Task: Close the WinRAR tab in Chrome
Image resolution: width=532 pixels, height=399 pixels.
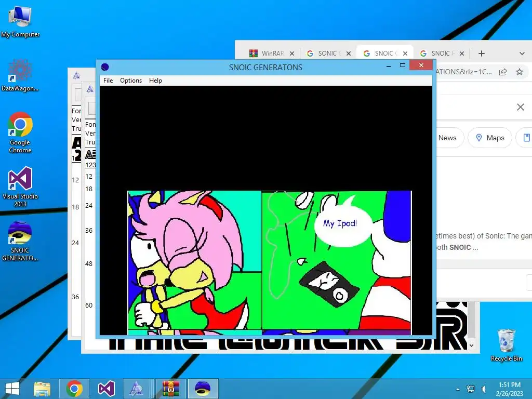Action: [292, 54]
